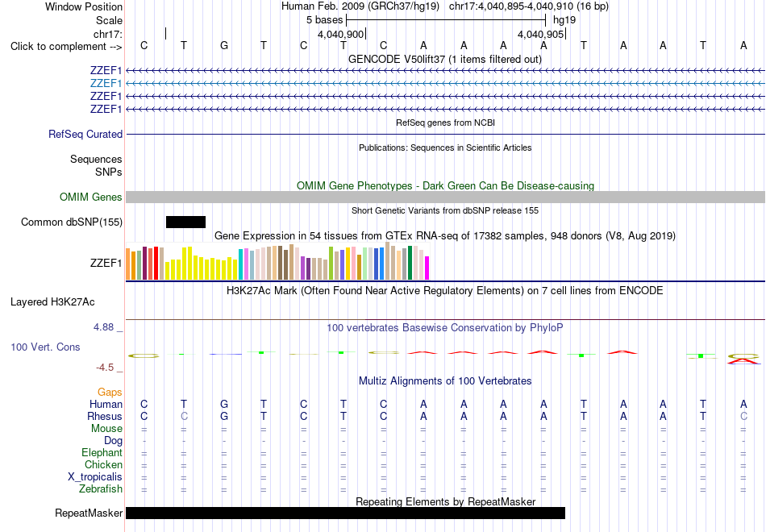This screenshot has width=766, height=532.
Task: Click the 'Sequences' subtrack label
Action: tap(96, 160)
